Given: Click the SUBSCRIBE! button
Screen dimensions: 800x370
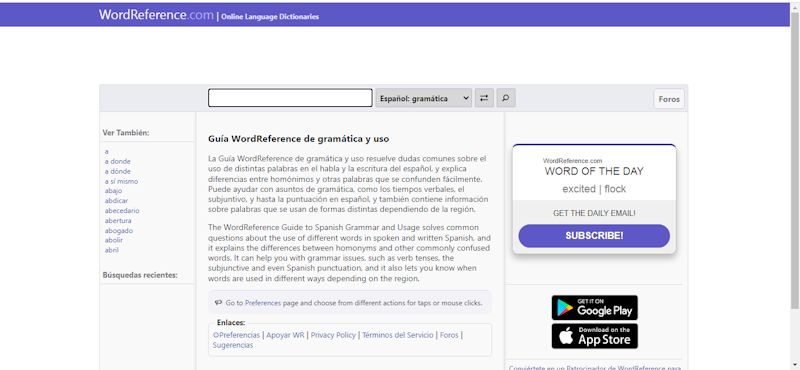Looking at the screenshot, I should tap(594, 236).
